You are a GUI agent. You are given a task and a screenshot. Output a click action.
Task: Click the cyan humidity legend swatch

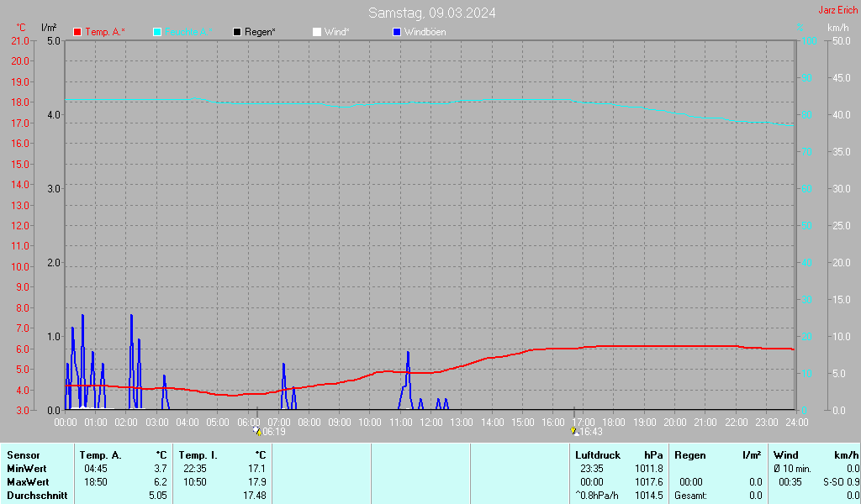point(157,32)
